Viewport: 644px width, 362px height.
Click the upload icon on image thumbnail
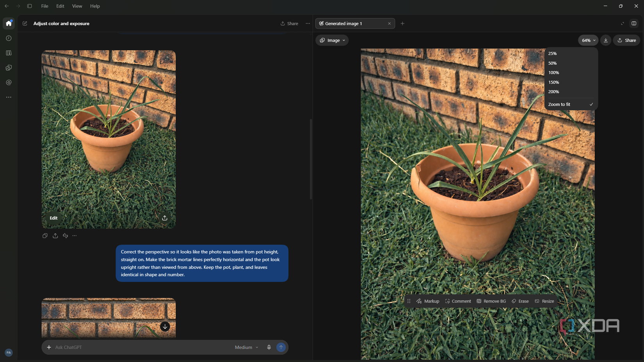point(165,218)
